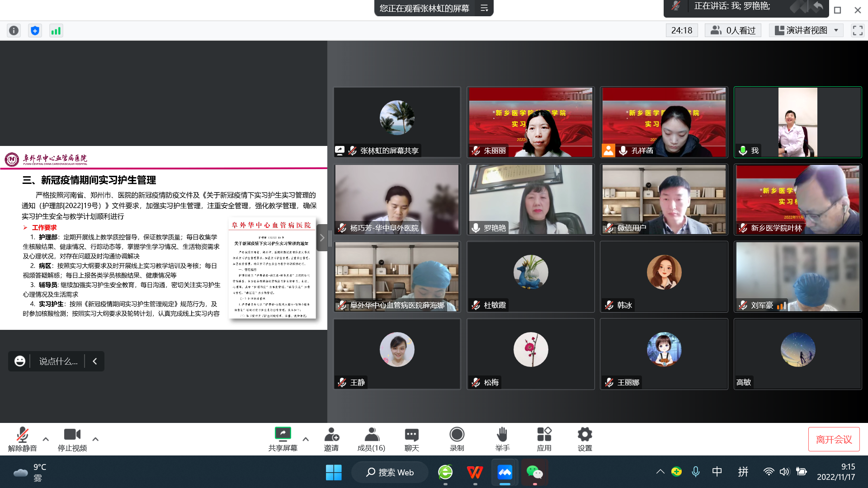This screenshot has width=868, height=488.
Task: Open emoji reaction smiley icon
Action: click(19, 361)
